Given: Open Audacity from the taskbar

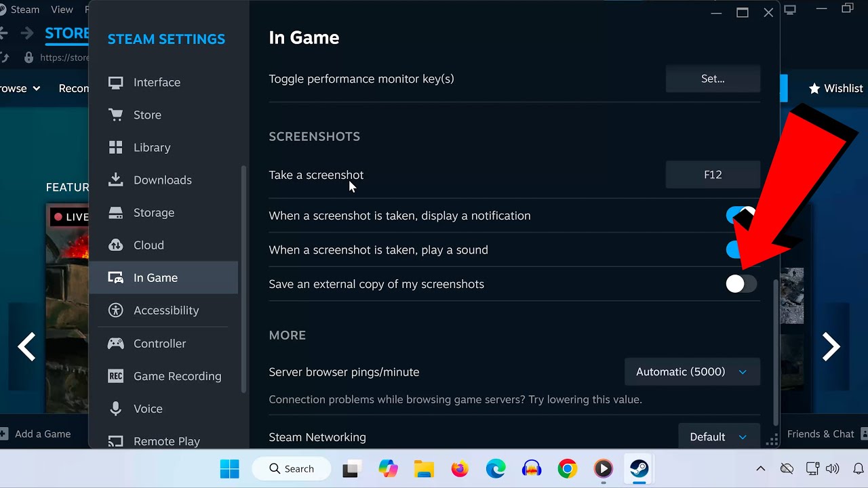Looking at the screenshot, I should [x=532, y=468].
